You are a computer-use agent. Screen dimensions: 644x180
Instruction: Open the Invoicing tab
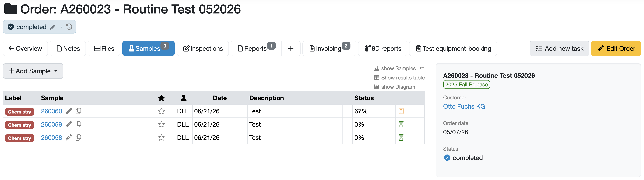tap(329, 48)
